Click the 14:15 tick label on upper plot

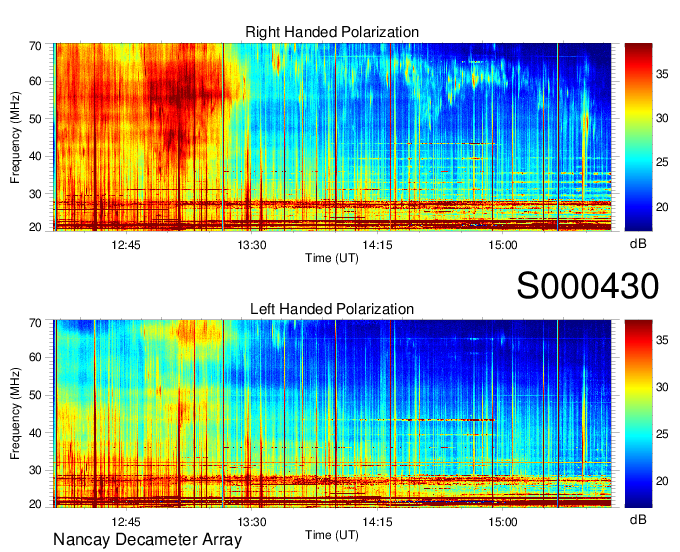(377, 245)
